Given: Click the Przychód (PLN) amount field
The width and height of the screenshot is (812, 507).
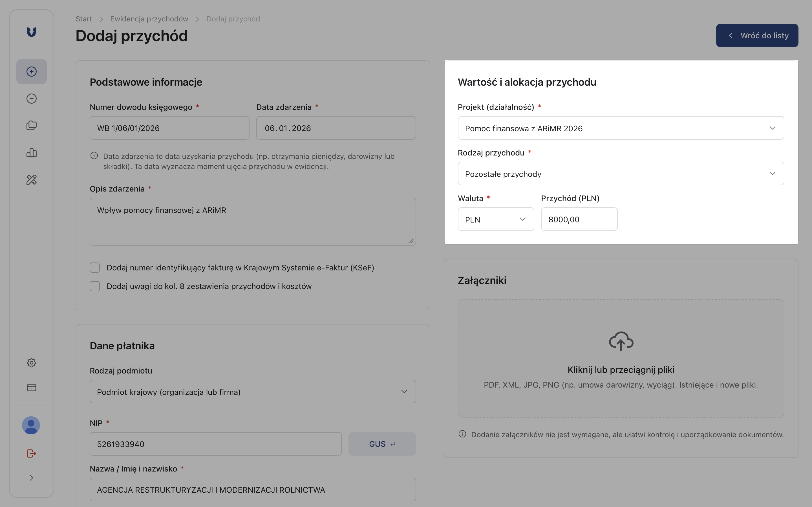Looking at the screenshot, I should click(x=579, y=219).
